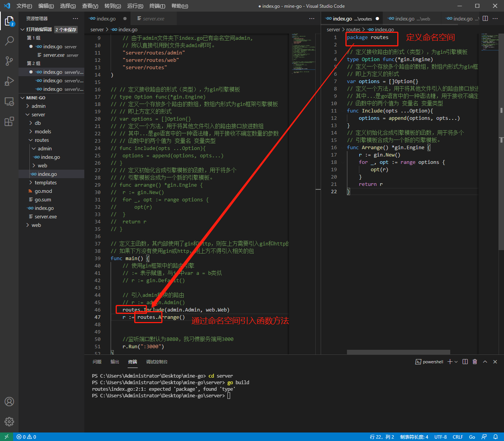Switch to the 输出 panel tab
Viewport: 504px width, 441px height.
[x=115, y=362]
